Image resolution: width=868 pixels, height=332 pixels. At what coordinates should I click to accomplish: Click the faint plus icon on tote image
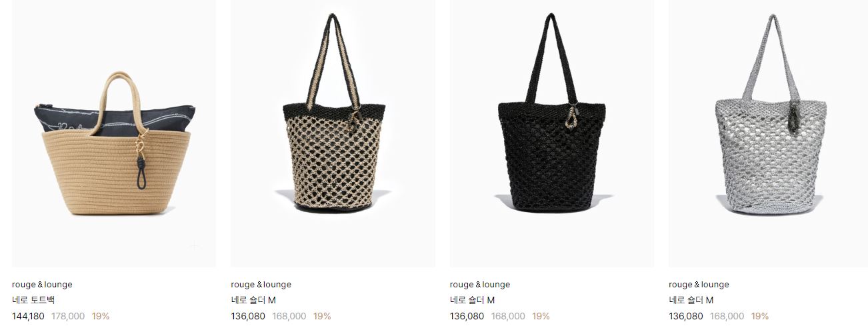pos(194,245)
